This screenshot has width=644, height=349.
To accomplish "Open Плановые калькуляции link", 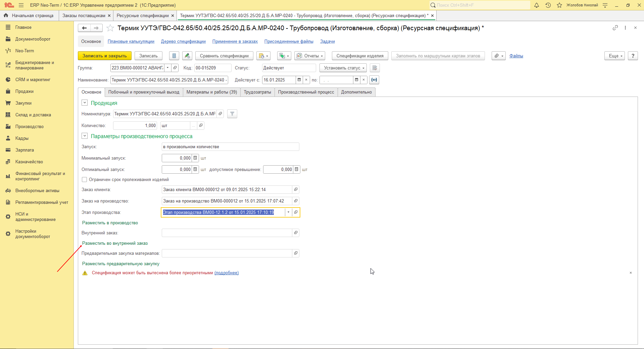I will tap(131, 42).
